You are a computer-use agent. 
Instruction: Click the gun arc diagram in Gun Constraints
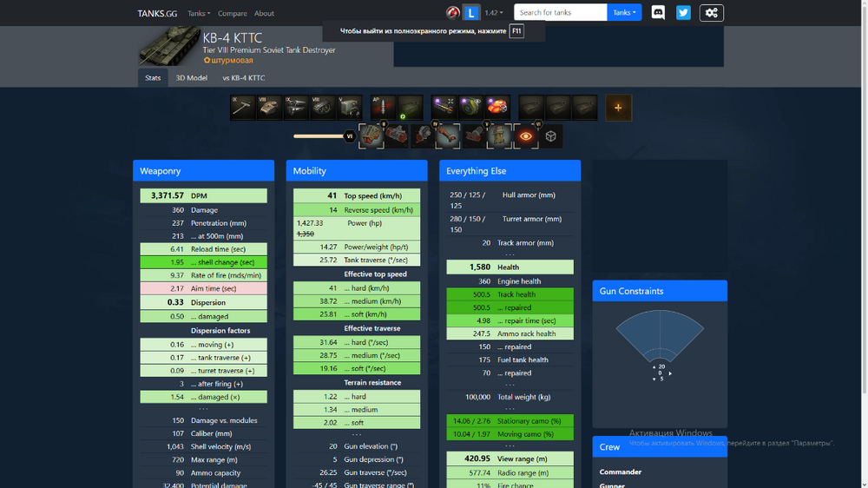660,336
